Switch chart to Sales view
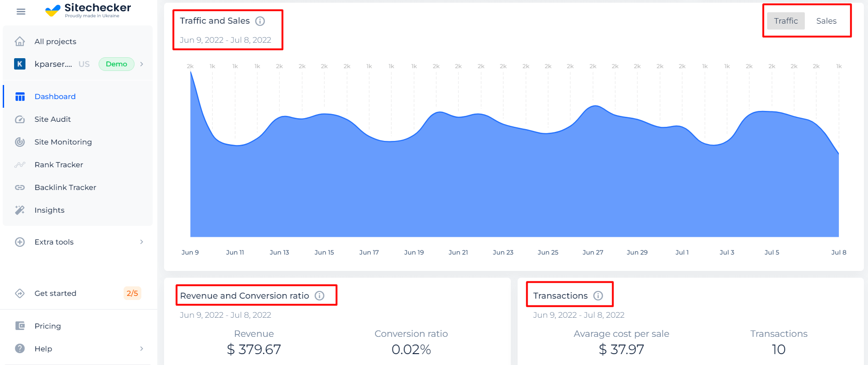 826,21
